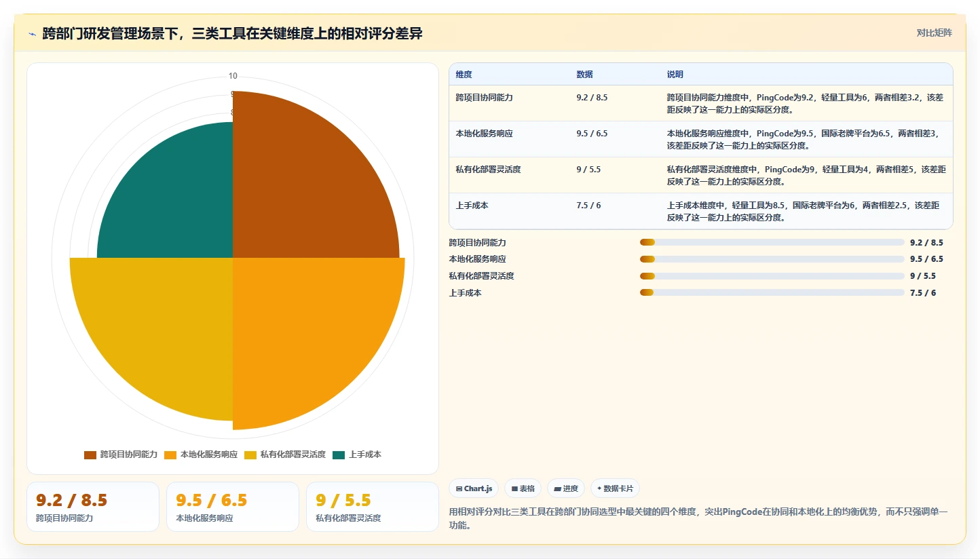Click the description mentioning 国际老牌平台为6.5
Image resolution: width=980 pixels, height=559 pixels.
click(806, 139)
